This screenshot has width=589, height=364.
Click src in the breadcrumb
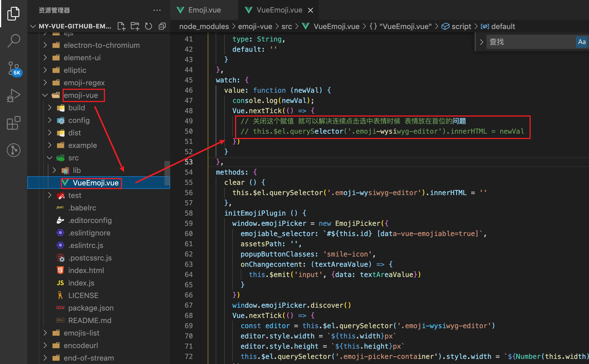(287, 26)
